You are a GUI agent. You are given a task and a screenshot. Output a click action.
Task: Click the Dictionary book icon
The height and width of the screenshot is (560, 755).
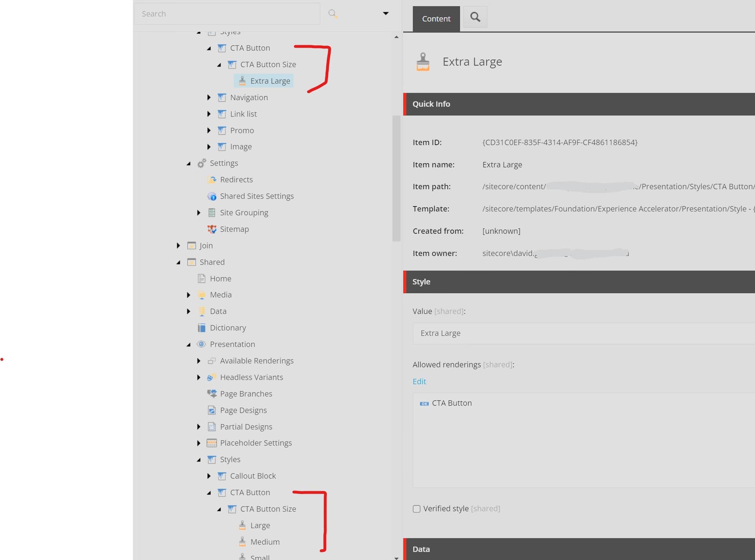pos(202,327)
